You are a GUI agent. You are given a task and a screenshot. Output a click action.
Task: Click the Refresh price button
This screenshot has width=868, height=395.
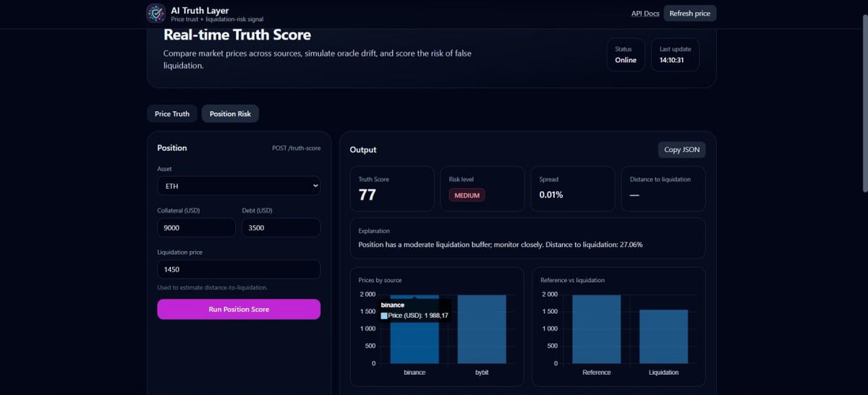tap(689, 13)
